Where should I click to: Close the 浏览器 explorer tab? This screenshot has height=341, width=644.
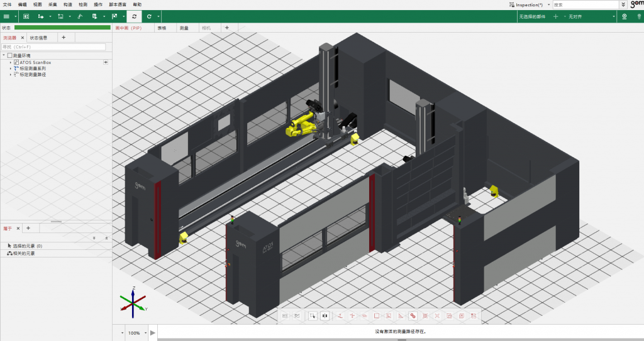click(x=22, y=38)
